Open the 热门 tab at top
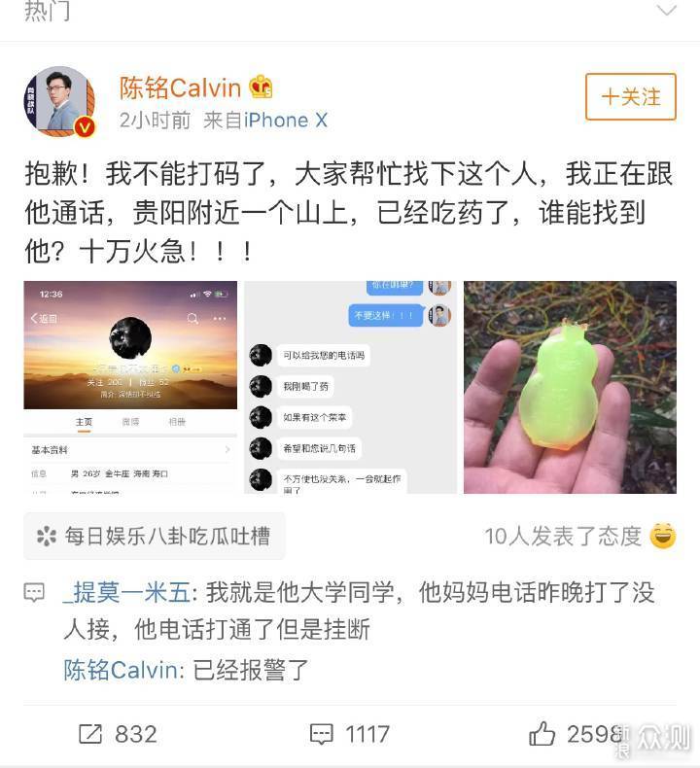The height and width of the screenshot is (768, 700). pyautogui.click(x=48, y=11)
